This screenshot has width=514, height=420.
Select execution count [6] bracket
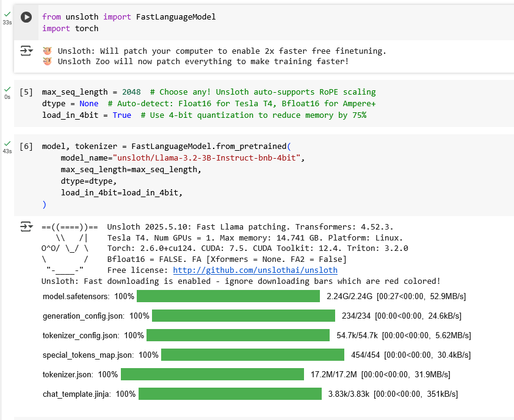click(x=26, y=146)
